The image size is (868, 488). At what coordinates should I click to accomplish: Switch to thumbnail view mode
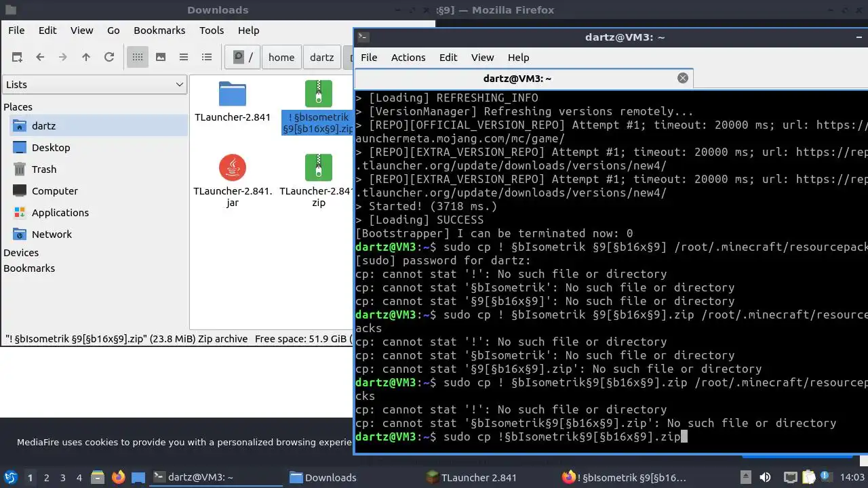point(161,58)
